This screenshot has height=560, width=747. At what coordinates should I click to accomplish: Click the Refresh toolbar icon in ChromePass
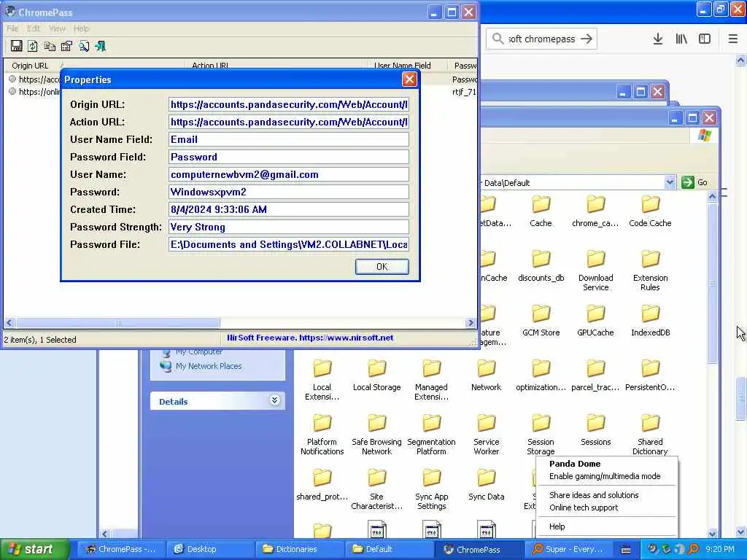coord(32,46)
